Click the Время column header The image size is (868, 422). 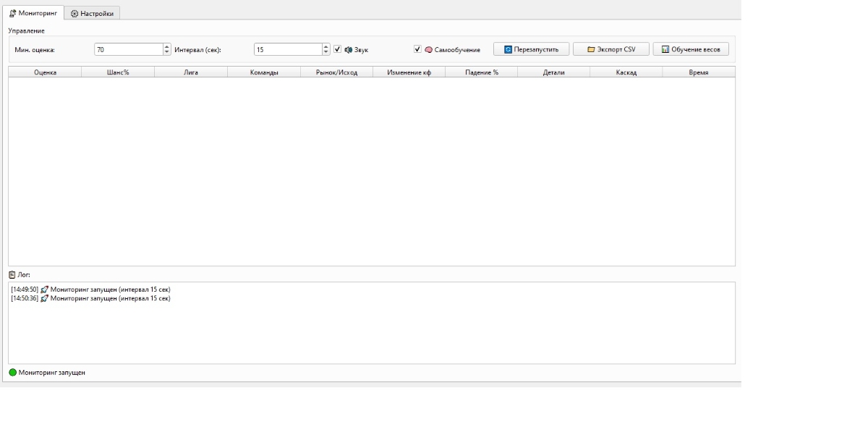(x=698, y=72)
